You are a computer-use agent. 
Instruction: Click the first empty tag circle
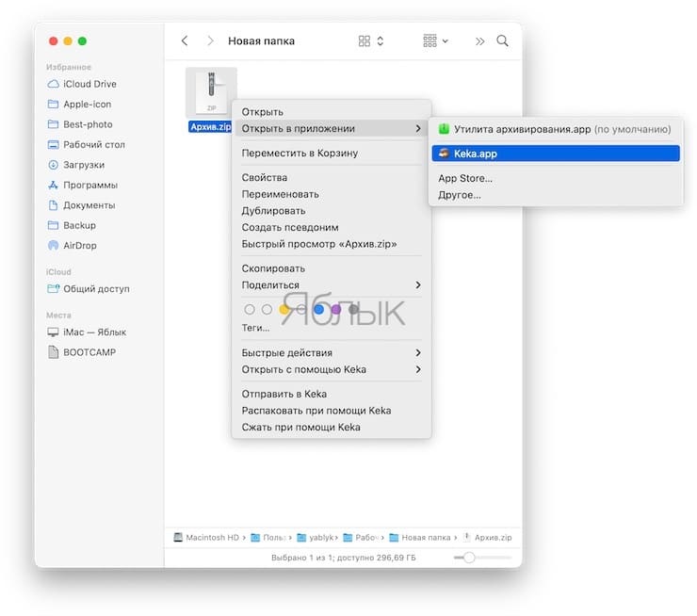[250, 309]
